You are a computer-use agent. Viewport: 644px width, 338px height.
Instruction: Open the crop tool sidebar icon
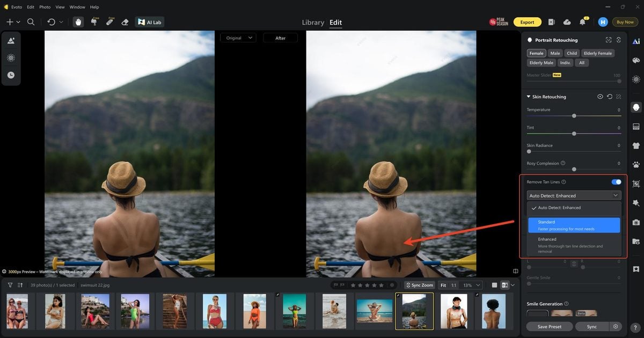636,183
